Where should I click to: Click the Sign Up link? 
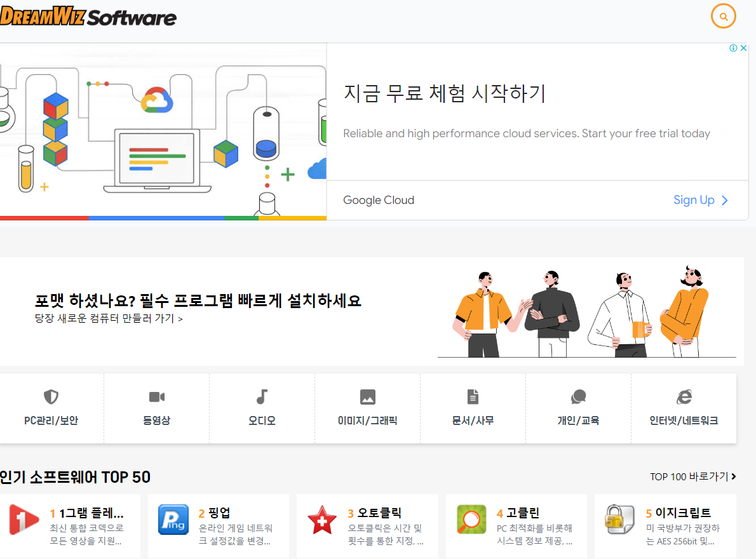[694, 199]
